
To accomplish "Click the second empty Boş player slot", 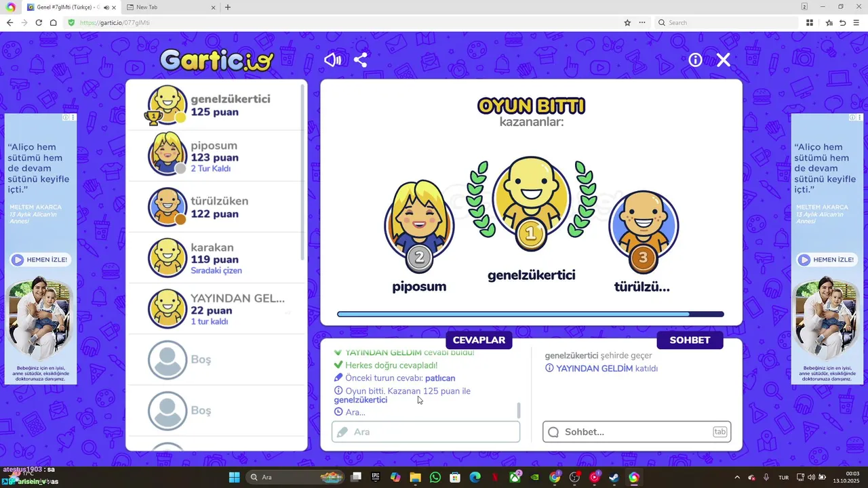I will coord(217,411).
